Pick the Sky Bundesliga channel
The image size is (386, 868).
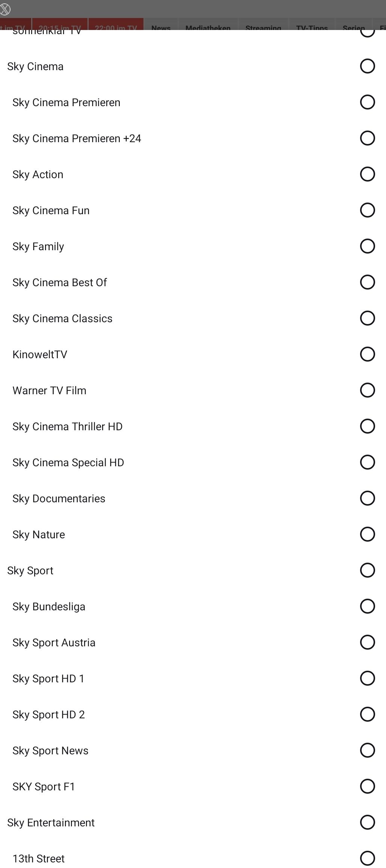pyautogui.click(x=367, y=606)
